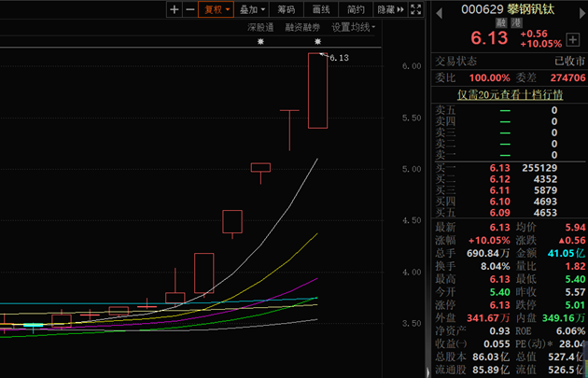Click the right star marker above last candle
The height and width of the screenshot is (378, 588).
point(317,43)
